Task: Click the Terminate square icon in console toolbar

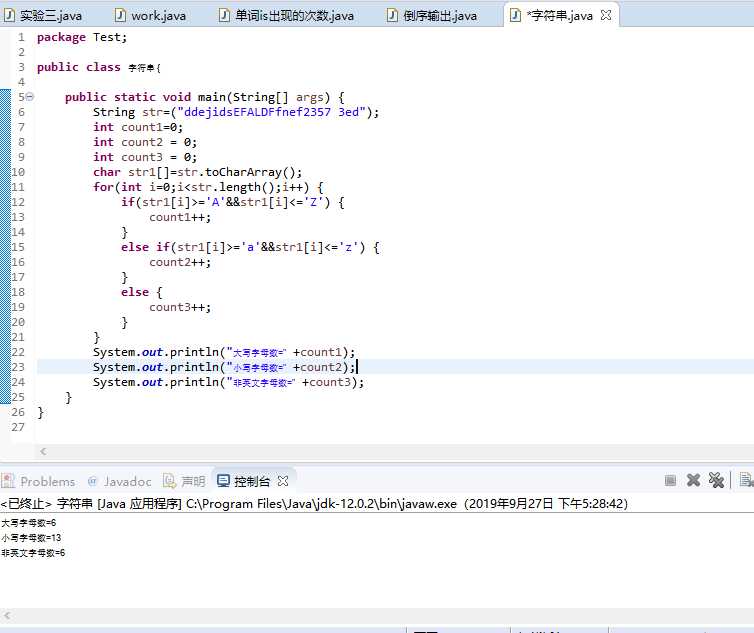Action: pyautogui.click(x=670, y=480)
